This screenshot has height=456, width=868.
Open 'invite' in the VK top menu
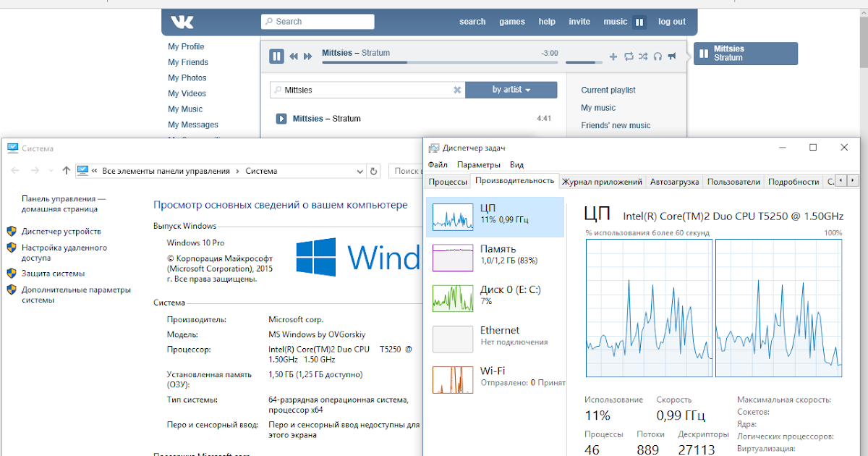[579, 22]
